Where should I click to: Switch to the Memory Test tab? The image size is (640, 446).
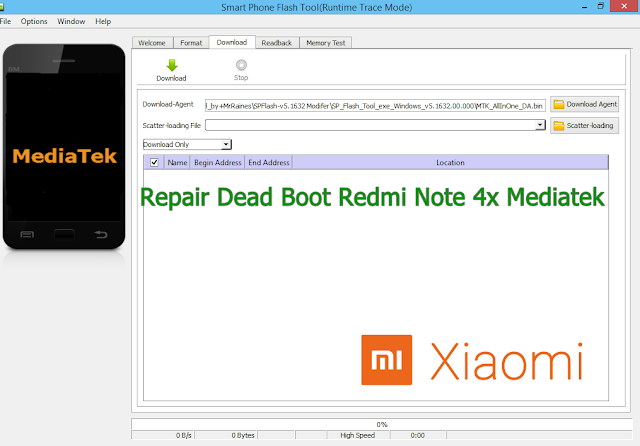326,43
